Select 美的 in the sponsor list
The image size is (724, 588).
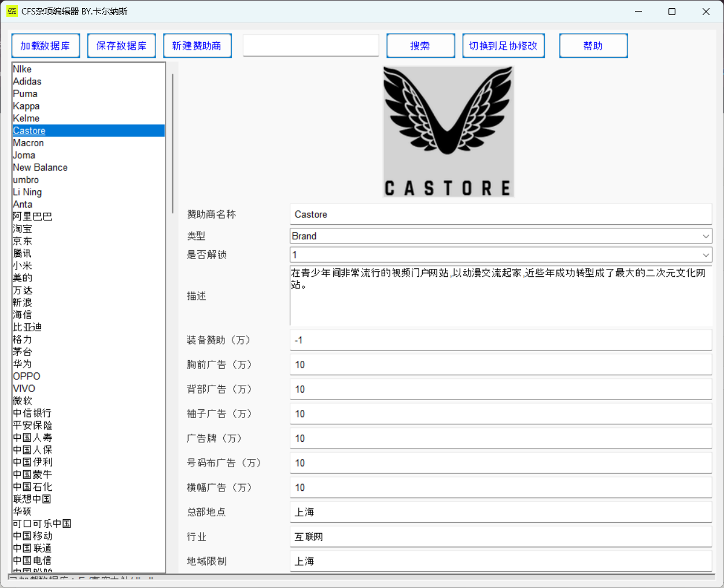pos(88,278)
